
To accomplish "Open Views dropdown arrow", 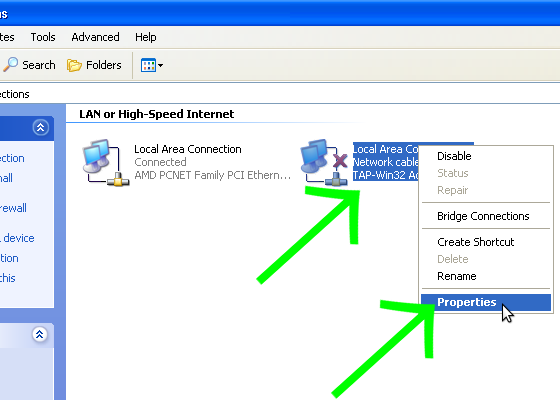I will pos(160,65).
